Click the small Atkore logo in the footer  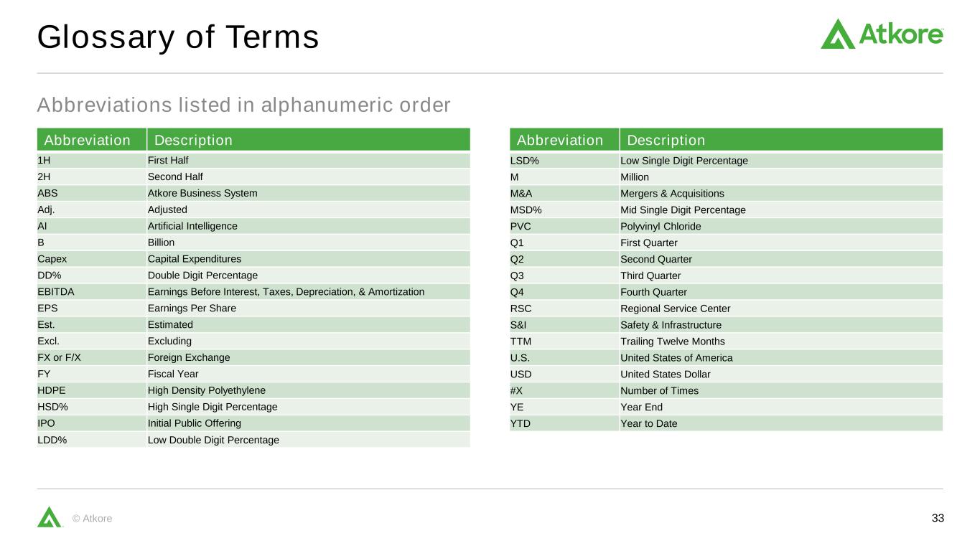click(50, 517)
